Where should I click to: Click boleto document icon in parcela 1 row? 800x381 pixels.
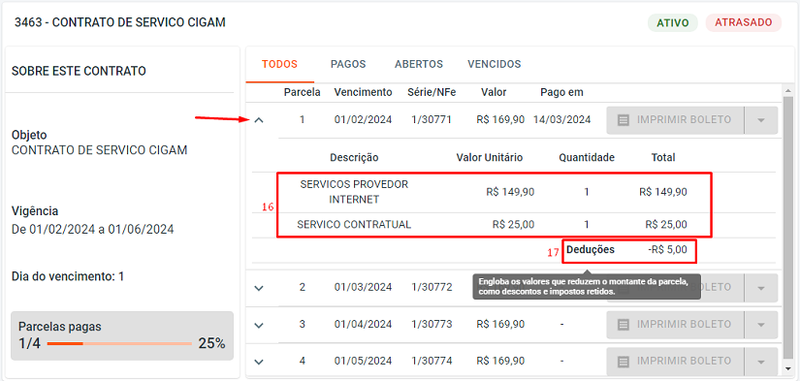(623, 120)
